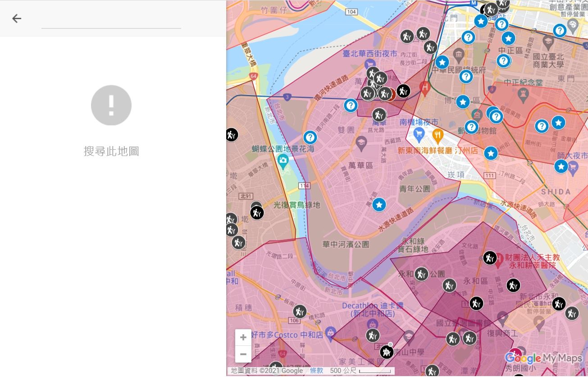Zoom in with the plus button
Screen dimensions: 588x377
(243, 337)
